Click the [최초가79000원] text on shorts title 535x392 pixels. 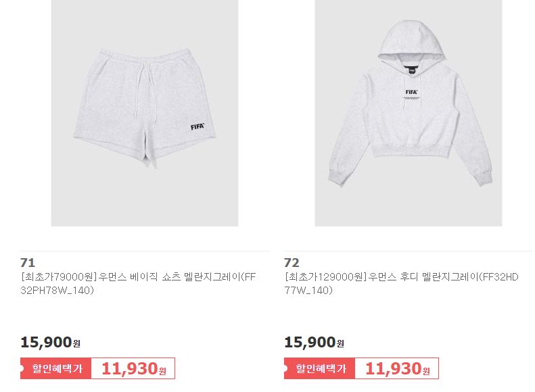[59, 277]
